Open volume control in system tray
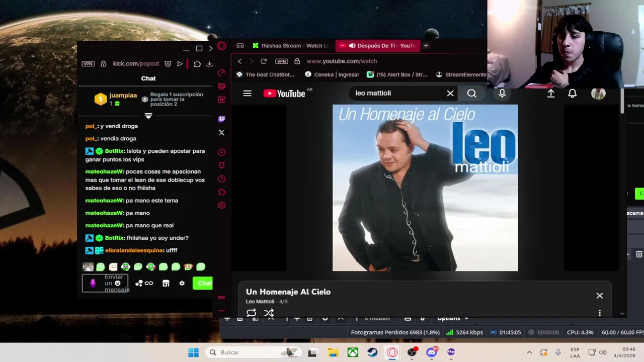 (603, 352)
